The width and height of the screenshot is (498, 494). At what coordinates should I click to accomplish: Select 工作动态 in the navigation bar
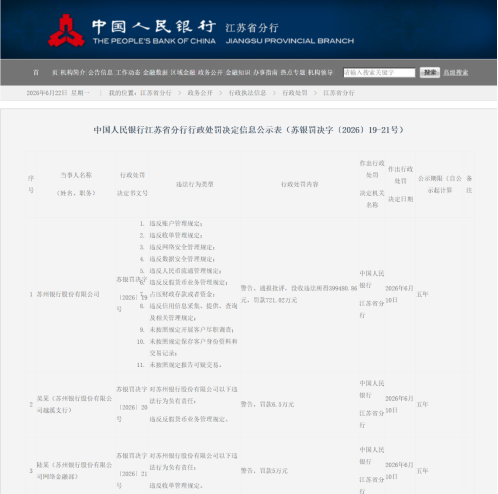click(128, 72)
